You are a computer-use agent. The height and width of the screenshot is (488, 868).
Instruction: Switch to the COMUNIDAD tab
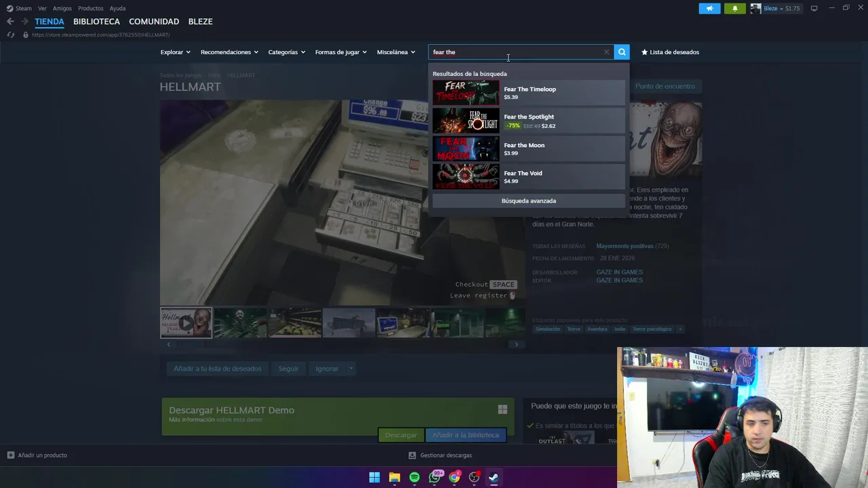[x=154, y=22]
